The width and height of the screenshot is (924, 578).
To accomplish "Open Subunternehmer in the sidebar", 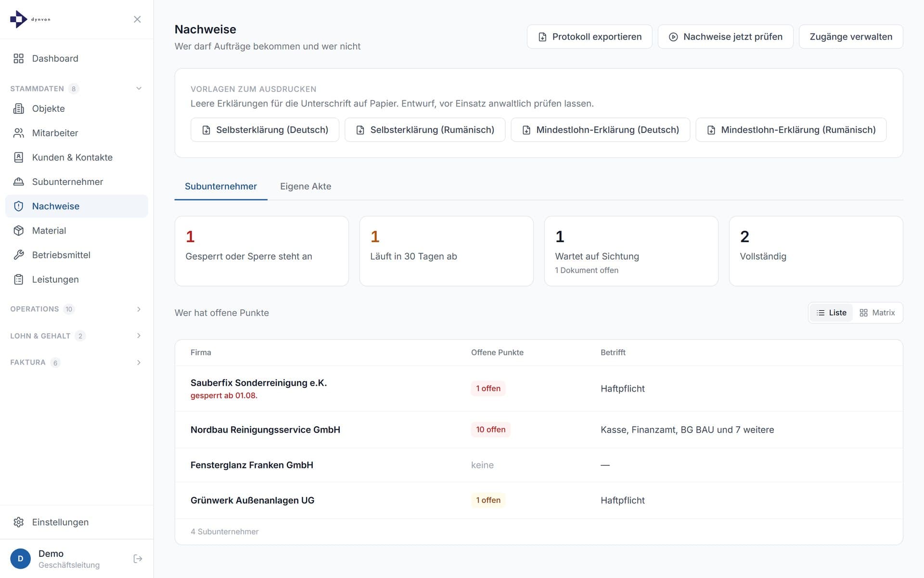I will point(77,182).
